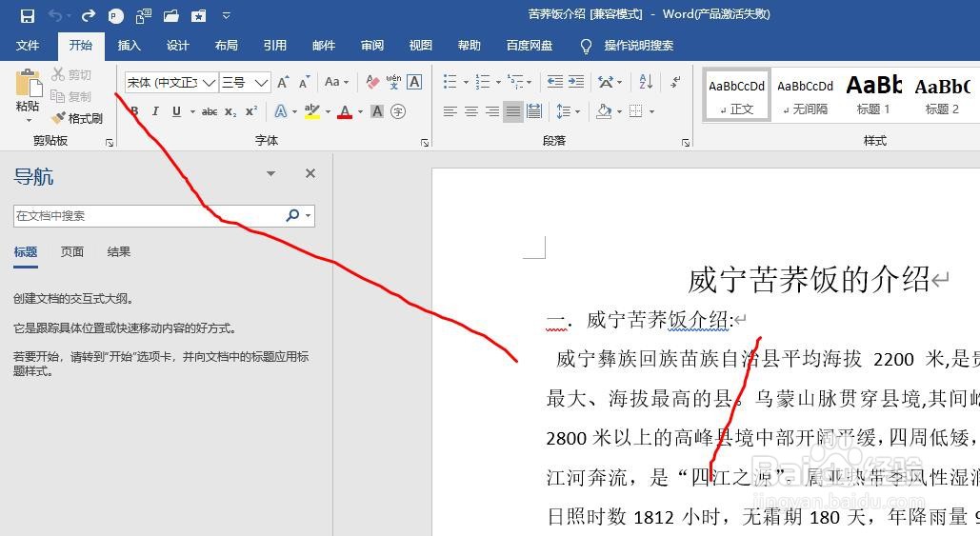This screenshot has width=980, height=536.
Task: Select the 结果 tab in navigation pane
Action: click(x=119, y=251)
